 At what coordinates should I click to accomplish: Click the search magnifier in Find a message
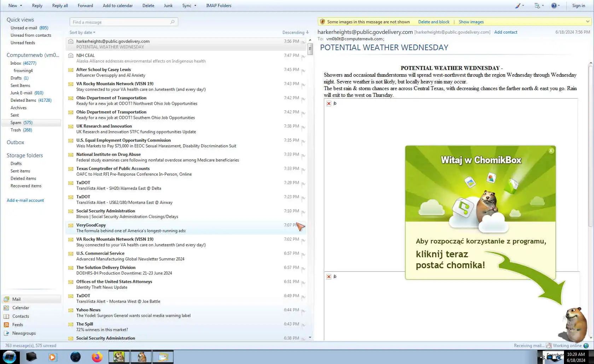(x=173, y=22)
